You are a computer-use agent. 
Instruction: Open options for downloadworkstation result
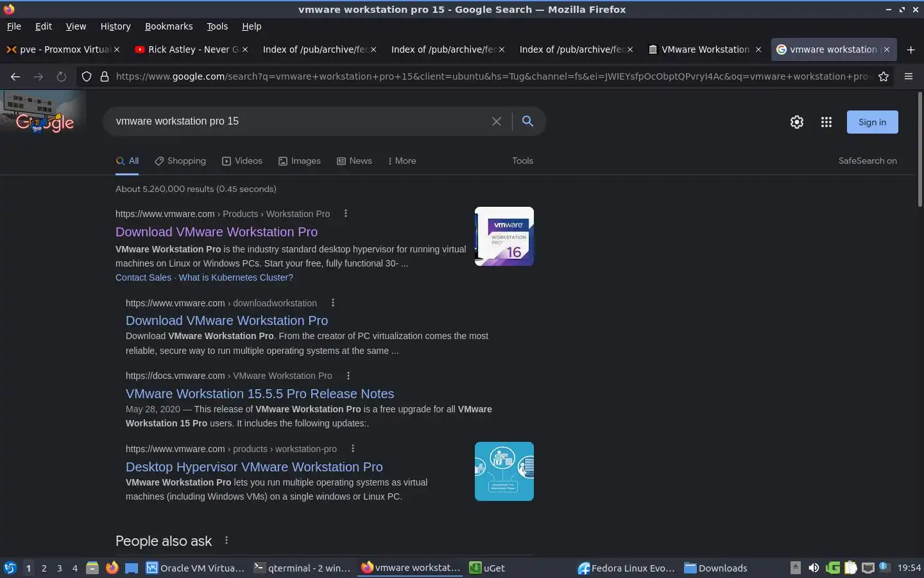click(333, 303)
